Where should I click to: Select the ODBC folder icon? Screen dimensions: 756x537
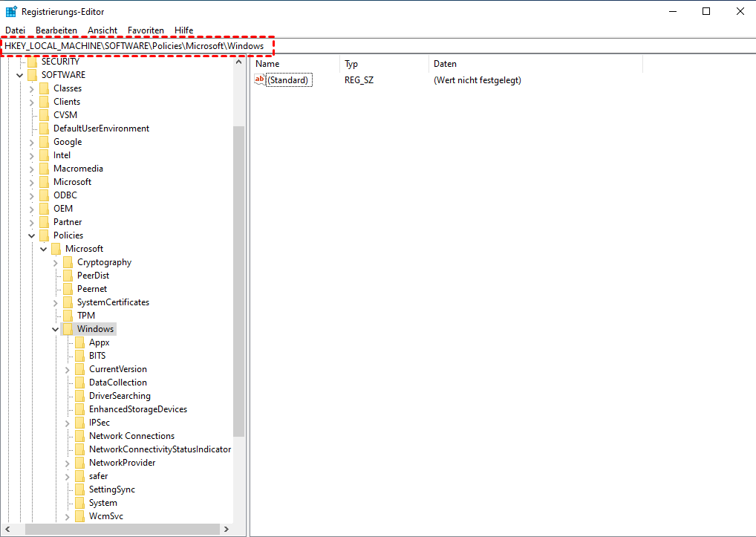[x=45, y=195]
